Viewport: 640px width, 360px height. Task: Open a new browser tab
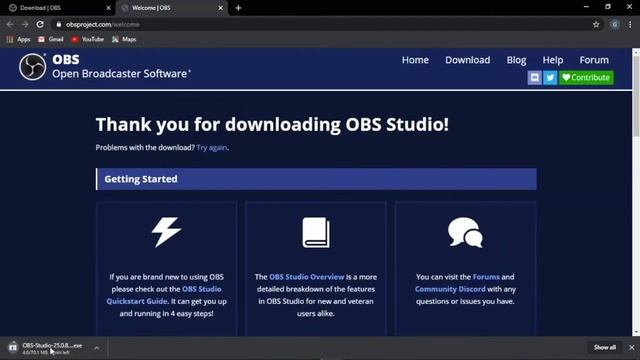[x=238, y=8]
